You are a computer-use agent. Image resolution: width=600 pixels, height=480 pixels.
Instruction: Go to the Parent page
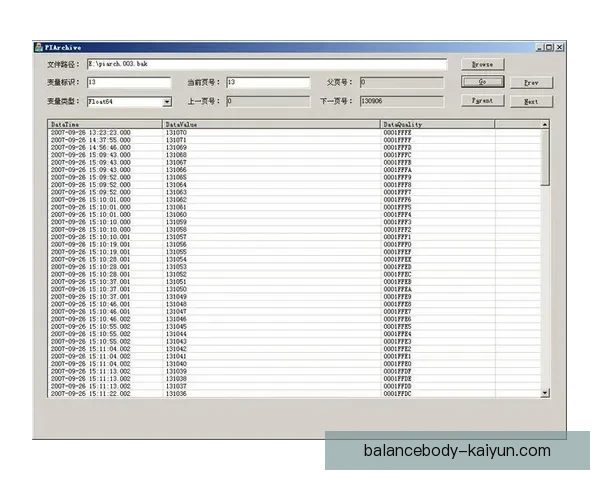click(x=482, y=101)
